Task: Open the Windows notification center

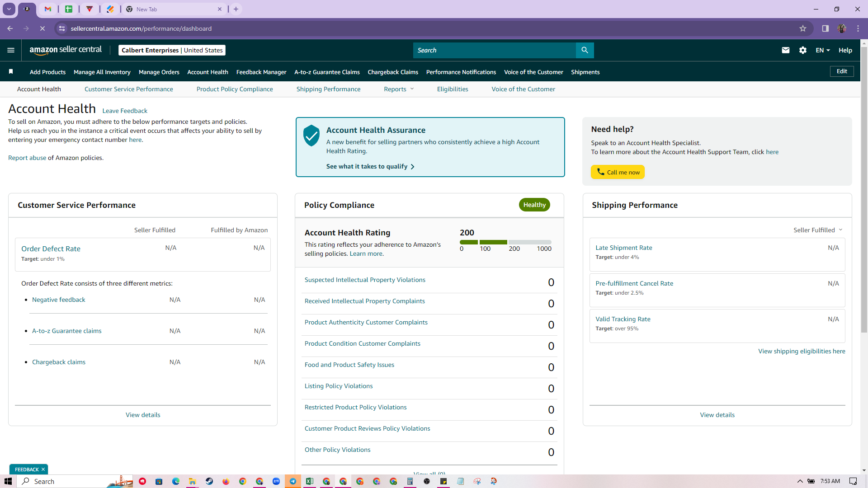Action: pyautogui.click(x=853, y=481)
